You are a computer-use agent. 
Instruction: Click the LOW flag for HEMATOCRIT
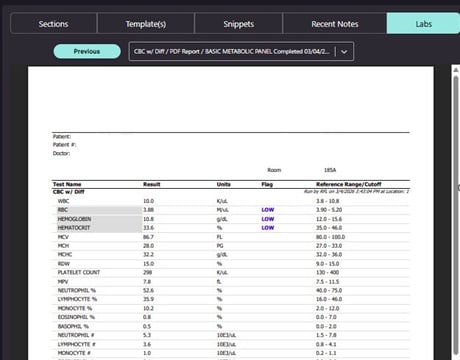[x=268, y=228]
